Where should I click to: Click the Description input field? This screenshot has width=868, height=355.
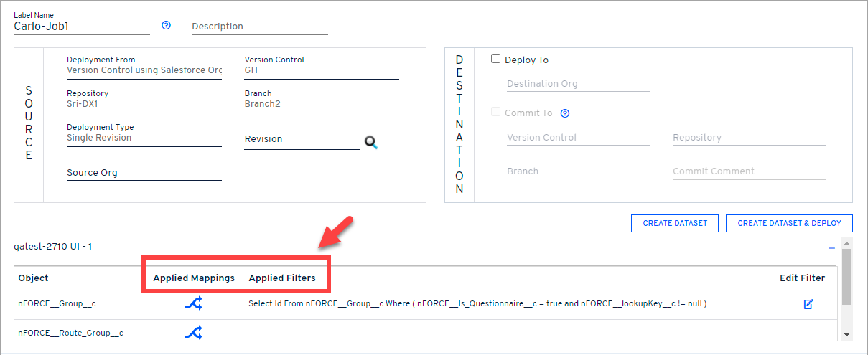259,27
